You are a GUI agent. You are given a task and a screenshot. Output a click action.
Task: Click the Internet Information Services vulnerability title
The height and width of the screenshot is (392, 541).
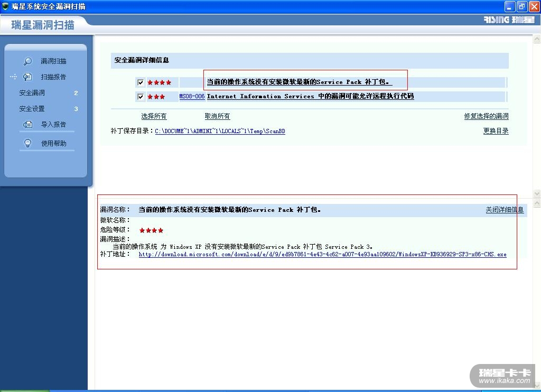pyautogui.click(x=310, y=96)
